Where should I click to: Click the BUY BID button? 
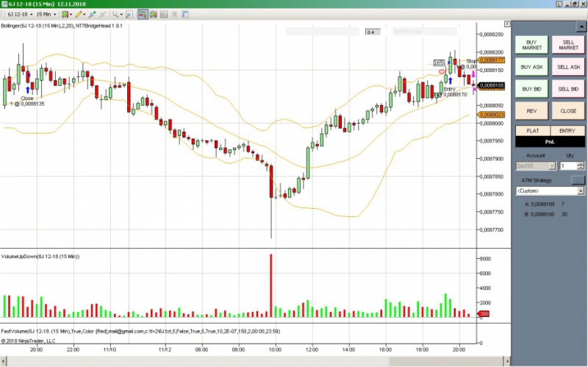coord(531,89)
